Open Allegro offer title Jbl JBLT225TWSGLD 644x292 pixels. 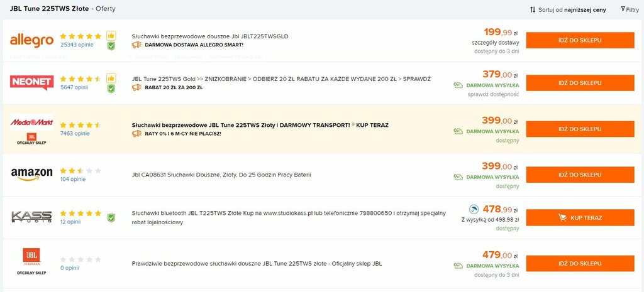[210, 36]
